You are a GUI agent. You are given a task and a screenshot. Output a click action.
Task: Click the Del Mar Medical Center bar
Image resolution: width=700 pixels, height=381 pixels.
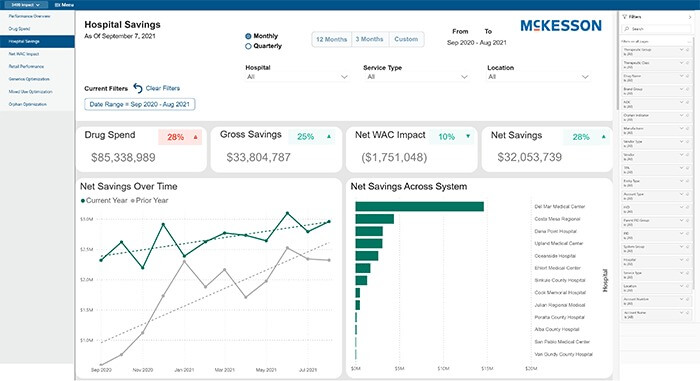(x=420, y=206)
